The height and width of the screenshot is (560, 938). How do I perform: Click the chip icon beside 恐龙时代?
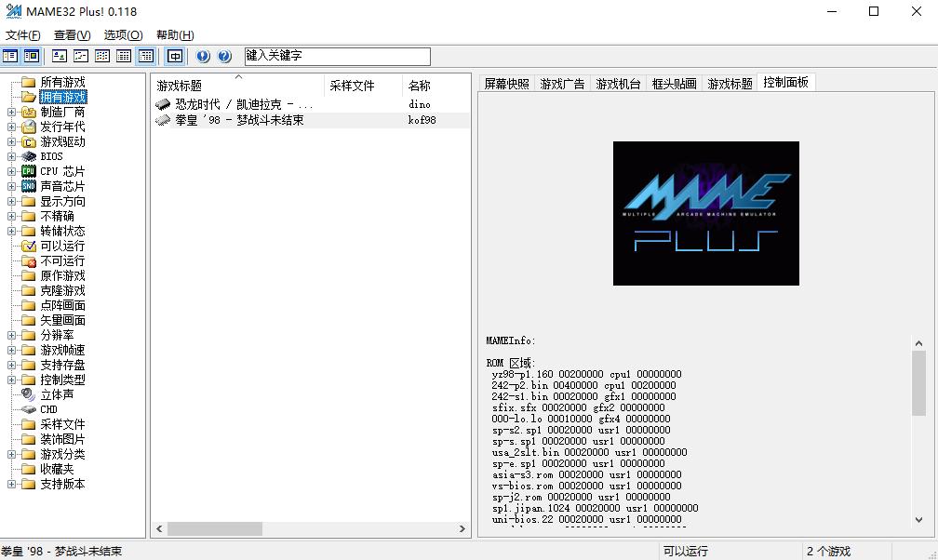point(163,105)
